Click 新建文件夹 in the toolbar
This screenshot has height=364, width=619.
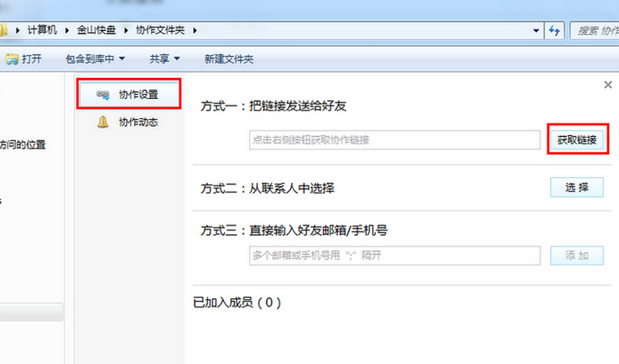pos(228,59)
